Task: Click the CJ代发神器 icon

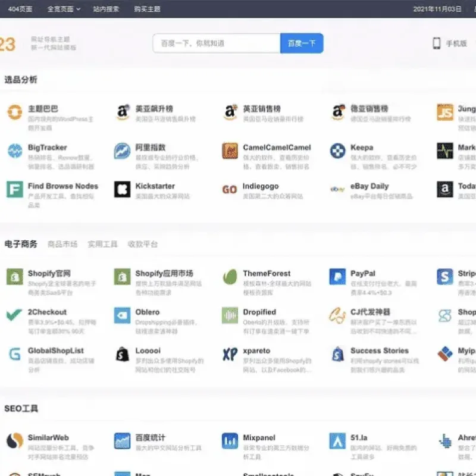Action: click(x=337, y=315)
